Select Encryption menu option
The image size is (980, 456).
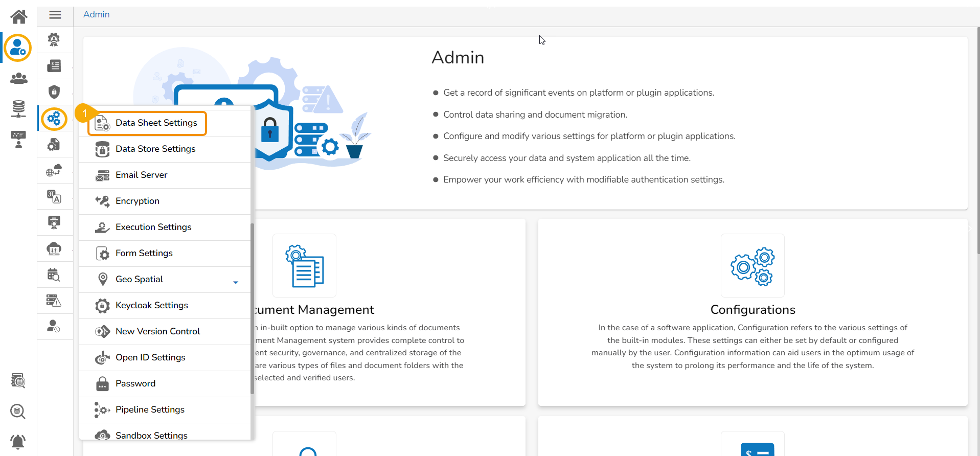(137, 201)
